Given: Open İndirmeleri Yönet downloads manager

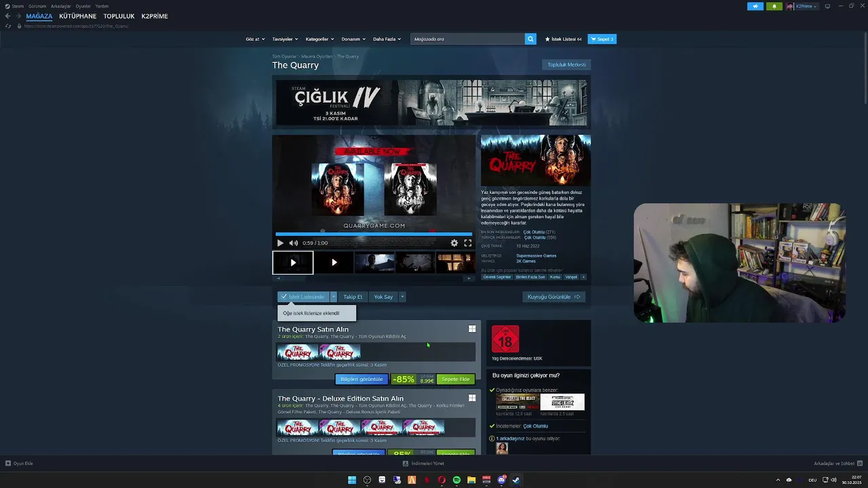Looking at the screenshot, I should click(423, 464).
